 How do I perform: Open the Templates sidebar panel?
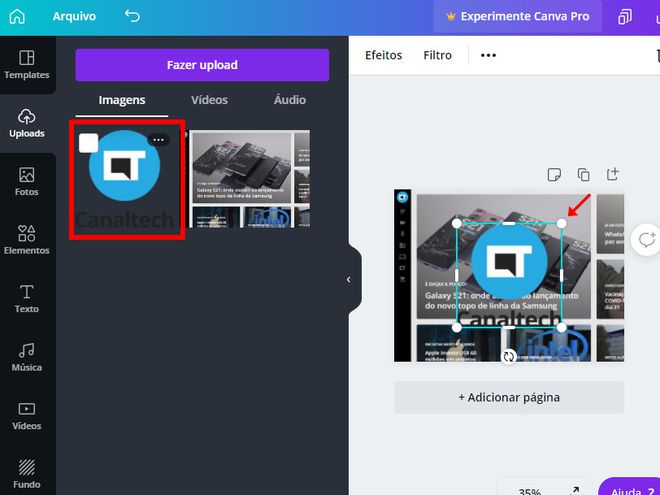coord(27,65)
